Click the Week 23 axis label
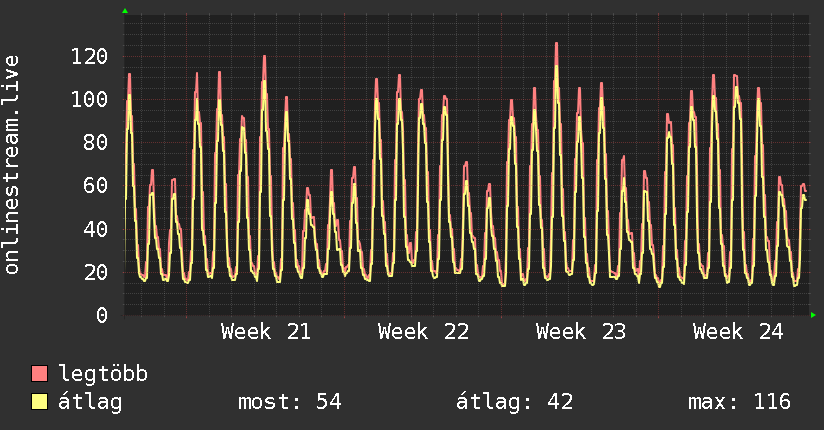The image size is (824, 430). [581, 332]
